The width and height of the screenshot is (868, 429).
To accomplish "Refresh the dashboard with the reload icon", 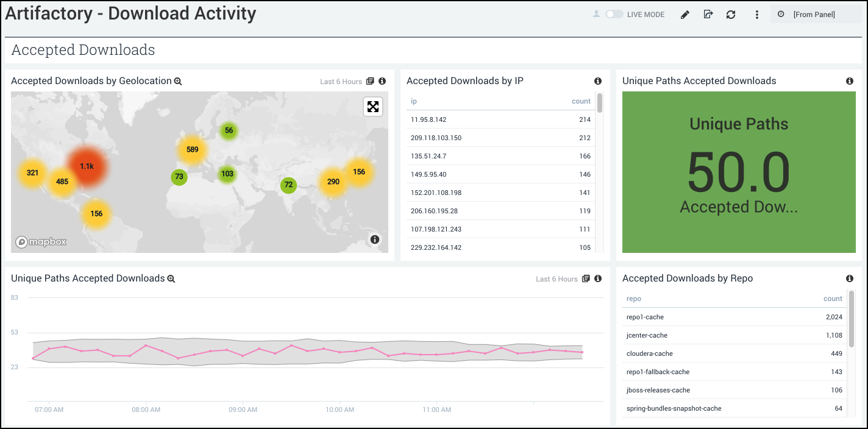I will pos(731,15).
